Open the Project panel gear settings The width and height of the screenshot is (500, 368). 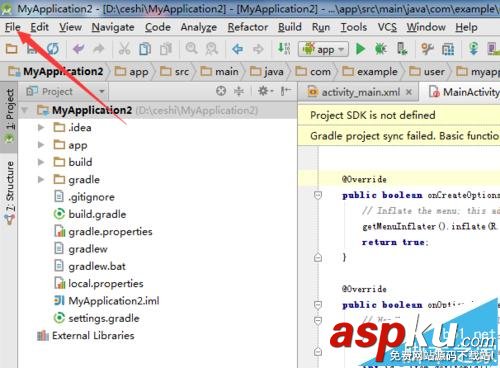point(265,91)
